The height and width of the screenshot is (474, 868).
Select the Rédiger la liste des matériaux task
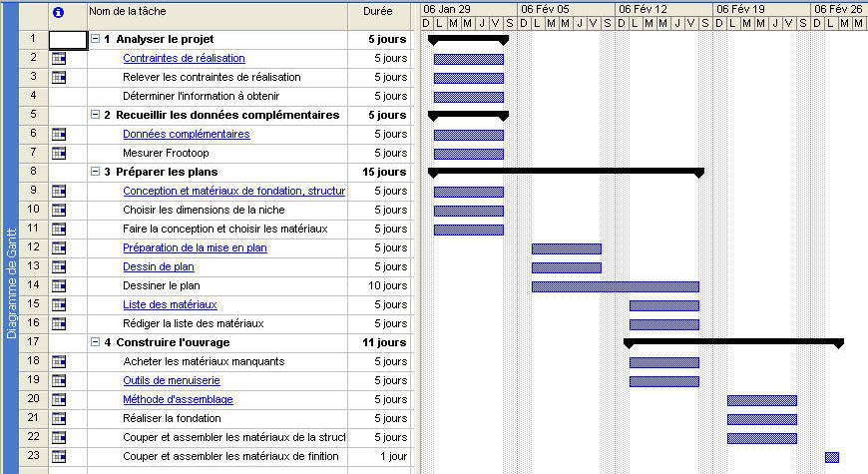click(194, 323)
